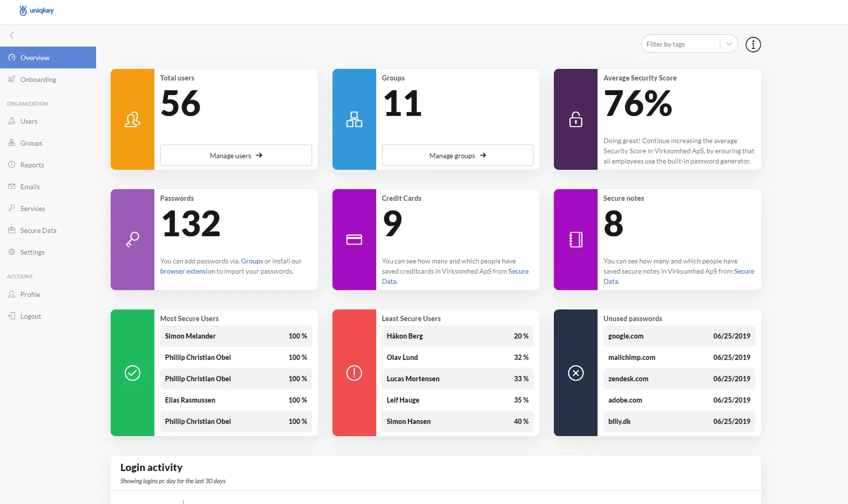
Task: Open Settings from the sidebar
Action: (32, 252)
